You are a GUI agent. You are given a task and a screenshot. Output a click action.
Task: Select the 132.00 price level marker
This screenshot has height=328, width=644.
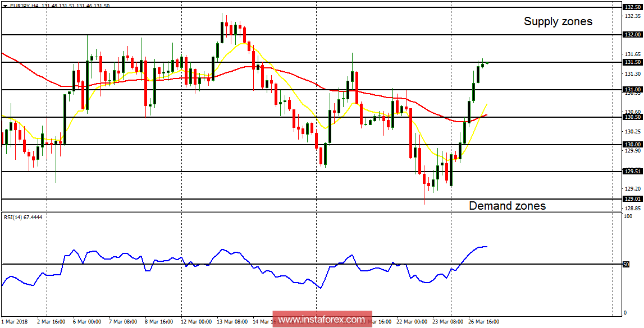pyautogui.click(x=633, y=35)
